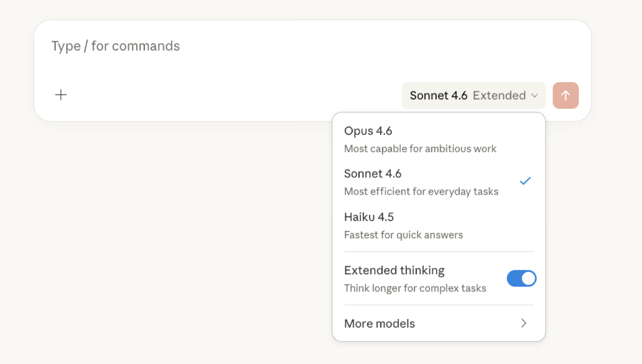Turn off the Extended thinking switch
The width and height of the screenshot is (642, 364).
coord(521,278)
